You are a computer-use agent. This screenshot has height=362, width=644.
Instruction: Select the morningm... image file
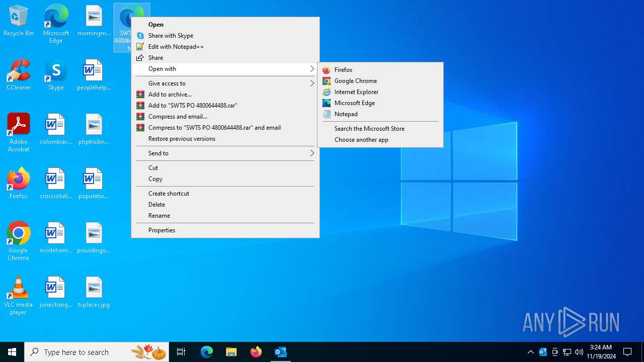coord(94,21)
